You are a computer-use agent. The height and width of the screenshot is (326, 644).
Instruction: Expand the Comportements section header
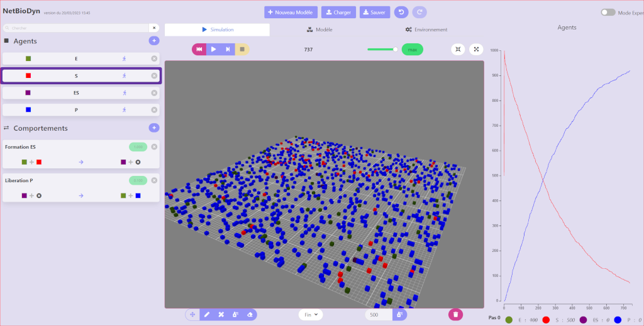click(40, 128)
